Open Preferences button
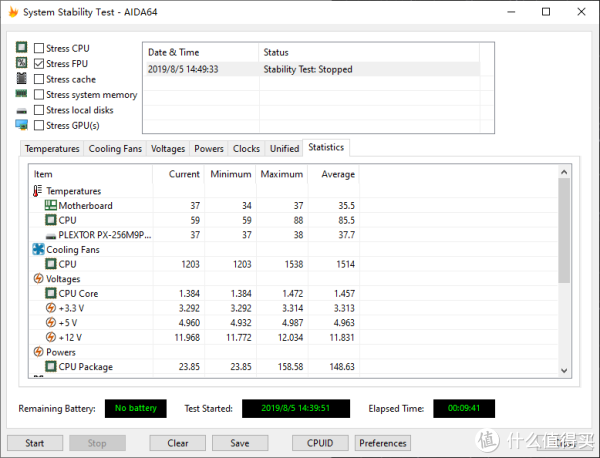Image resolution: width=600 pixels, height=458 pixels. [x=383, y=443]
